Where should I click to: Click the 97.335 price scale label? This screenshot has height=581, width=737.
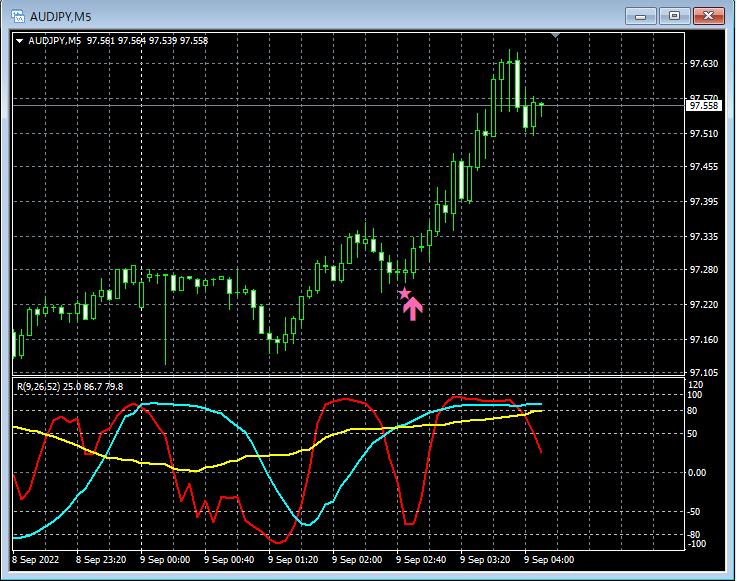coord(704,237)
